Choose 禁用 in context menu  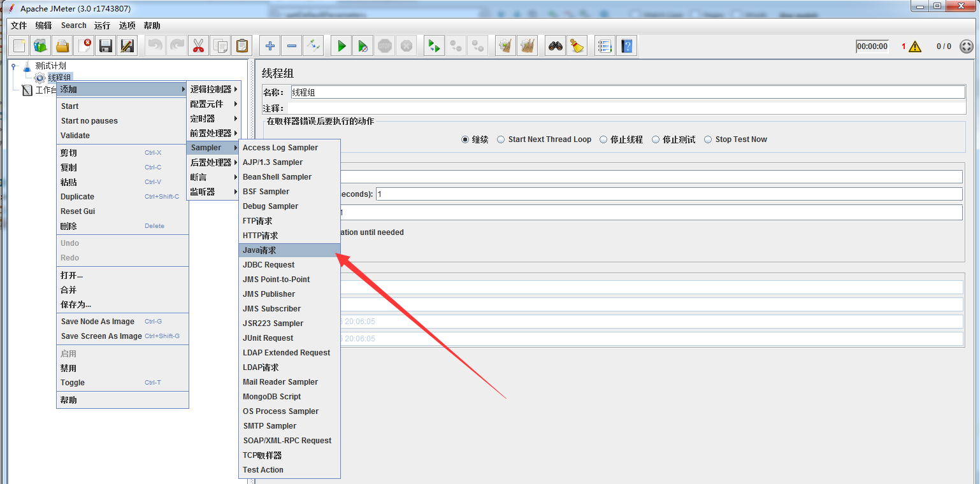pyautogui.click(x=122, y=368)
